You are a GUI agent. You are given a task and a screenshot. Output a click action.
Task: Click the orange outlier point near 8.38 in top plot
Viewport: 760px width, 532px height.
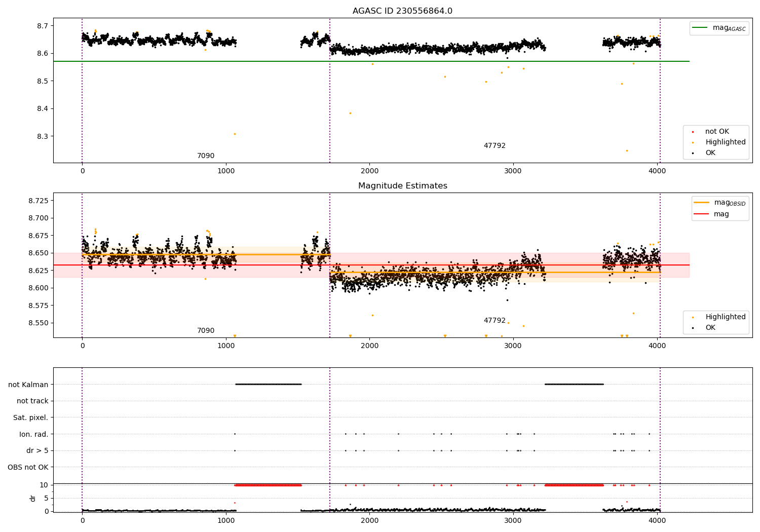click(350, 113)
